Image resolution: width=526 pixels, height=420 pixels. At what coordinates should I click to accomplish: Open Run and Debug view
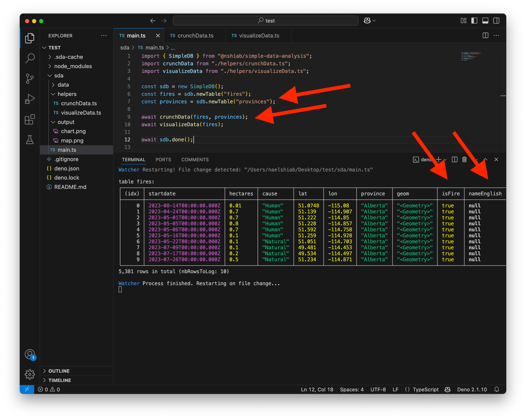pos(30,99)
